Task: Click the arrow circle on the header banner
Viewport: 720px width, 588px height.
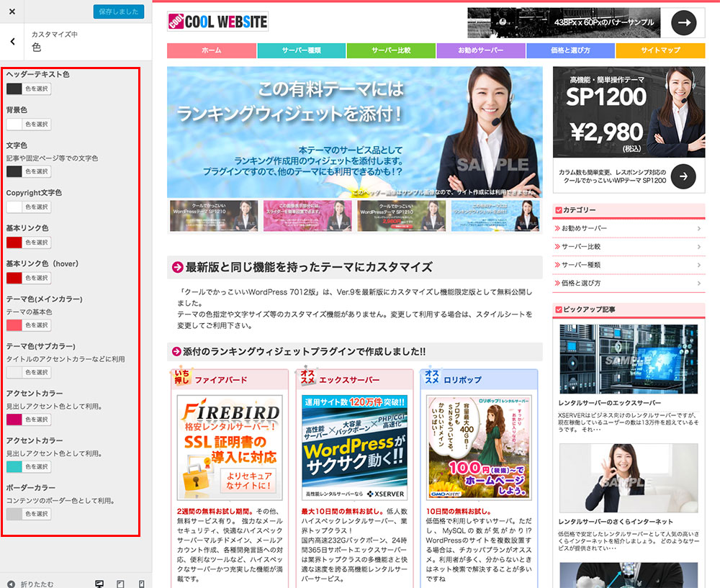Action: click(684, 22)
